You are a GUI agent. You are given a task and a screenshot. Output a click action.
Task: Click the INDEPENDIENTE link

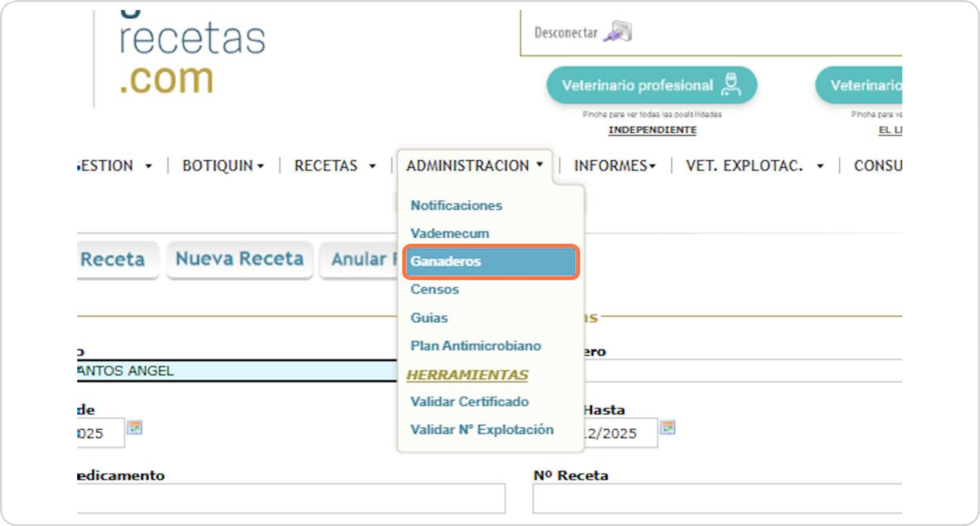click(652, 130)
